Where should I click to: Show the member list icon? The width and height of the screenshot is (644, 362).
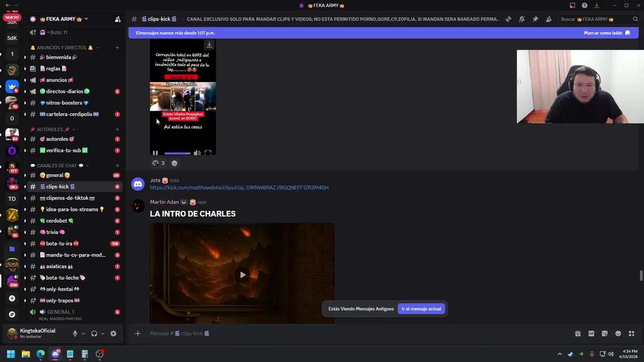[548, 19]
